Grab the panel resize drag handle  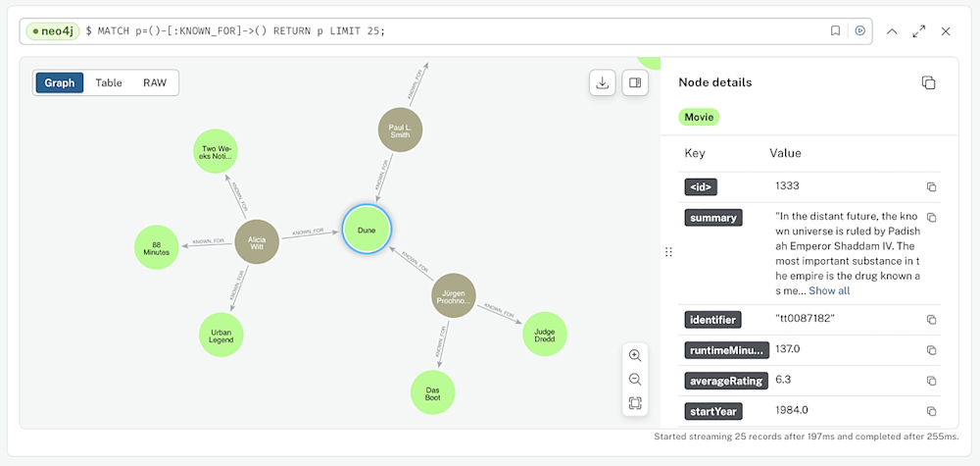pyautogui.click(x=668, y=252)
